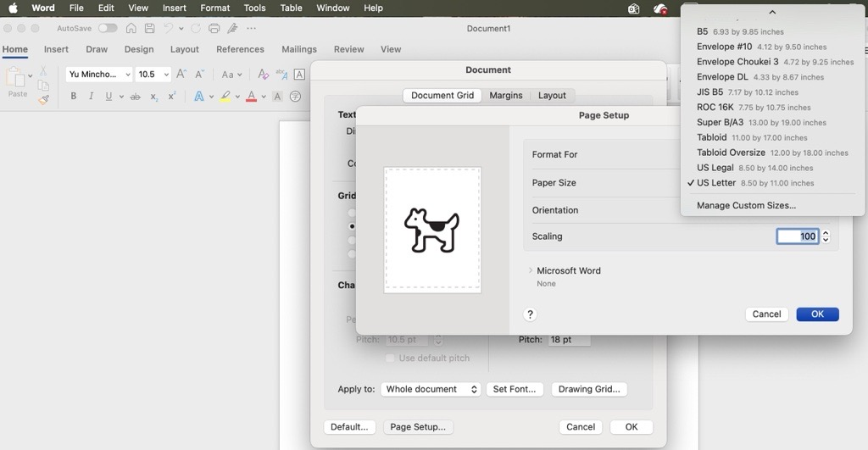Screen dimensions: 868x450
Task: Click the Print icon in the quick toolbar
Action: pos(214,28)
